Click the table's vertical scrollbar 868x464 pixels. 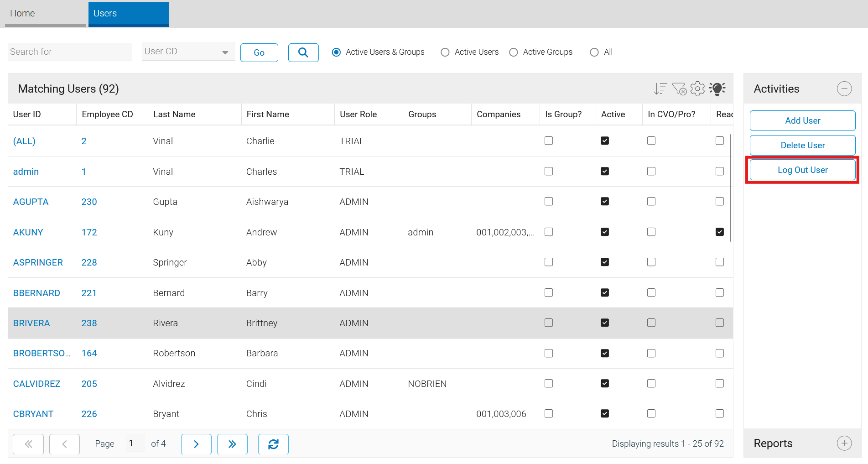(730, 188)
